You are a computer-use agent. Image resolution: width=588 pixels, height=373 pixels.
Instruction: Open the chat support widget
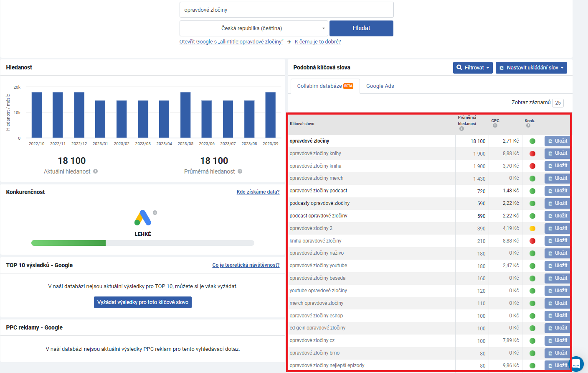[576, 364]
